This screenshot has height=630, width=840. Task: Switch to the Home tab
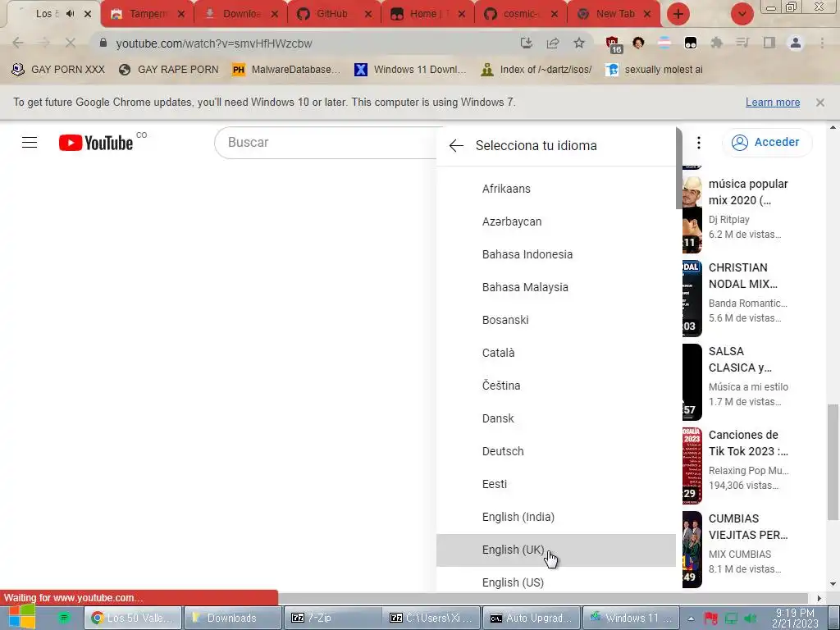pyautogui.click(x=427, y=15)
